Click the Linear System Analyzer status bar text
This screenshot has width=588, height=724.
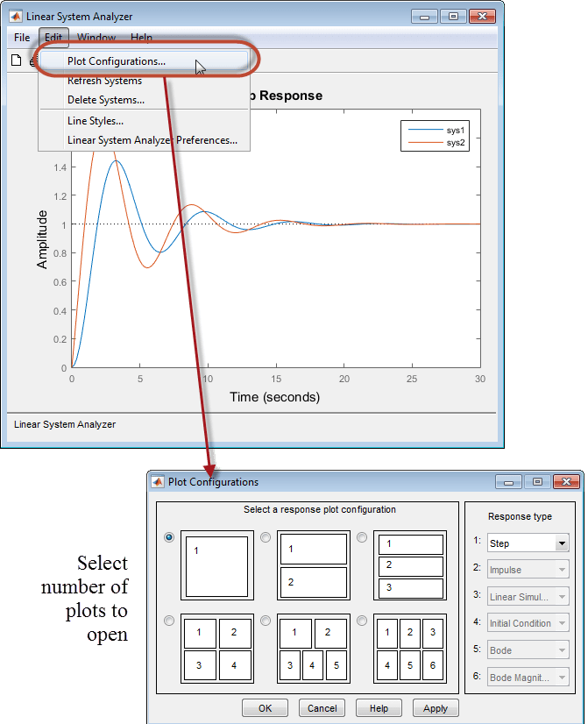pos(65,424)
